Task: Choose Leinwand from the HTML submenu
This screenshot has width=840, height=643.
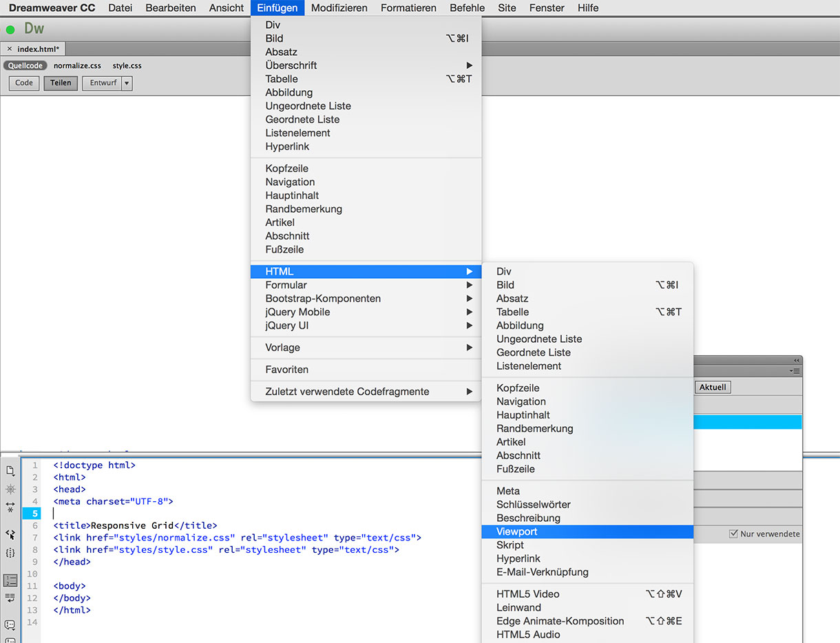Action: pos(587,608)
